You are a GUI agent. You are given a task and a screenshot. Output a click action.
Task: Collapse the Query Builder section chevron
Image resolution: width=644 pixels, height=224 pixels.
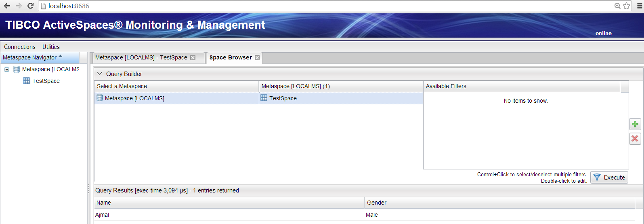pyautogui.click(x=100, y=74)
